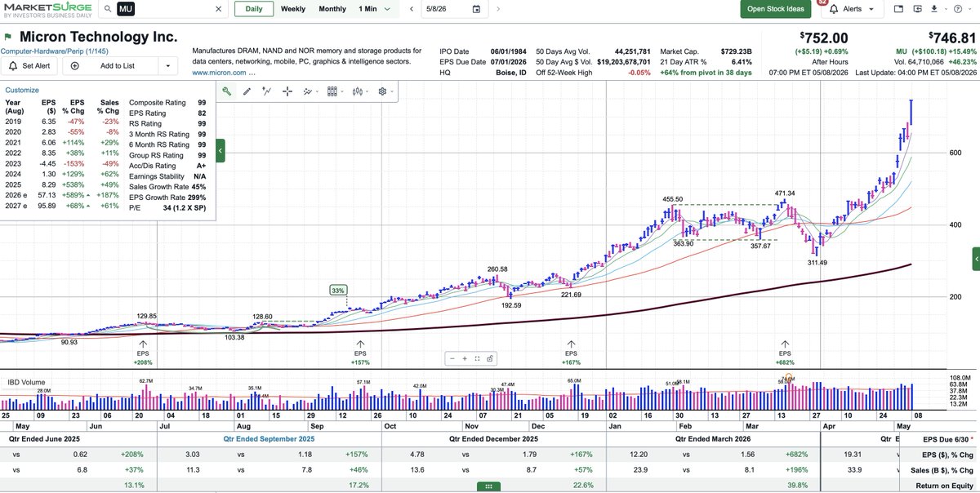
Task: Collapse the left data panel green tab
Action: click(x=220, y=151)
